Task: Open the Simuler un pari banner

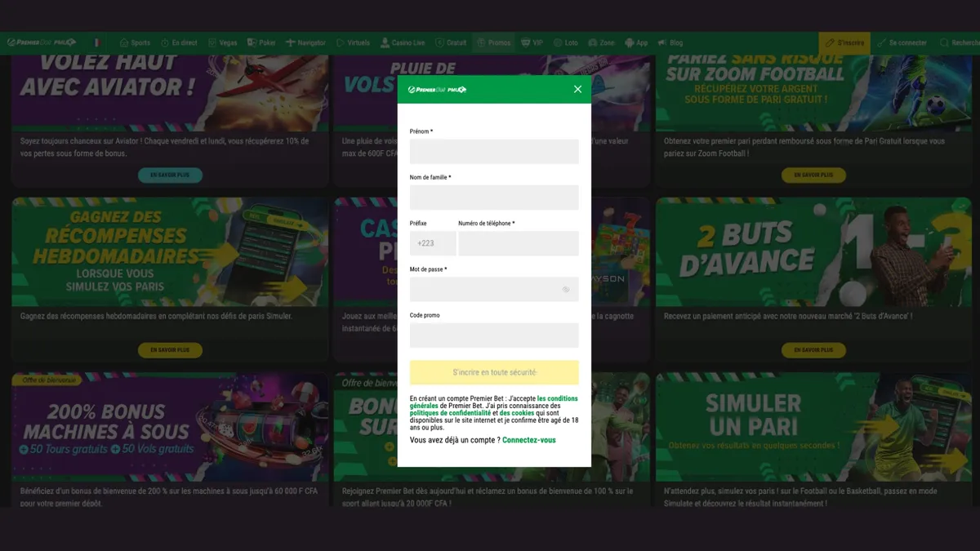Action: (813, 427)
